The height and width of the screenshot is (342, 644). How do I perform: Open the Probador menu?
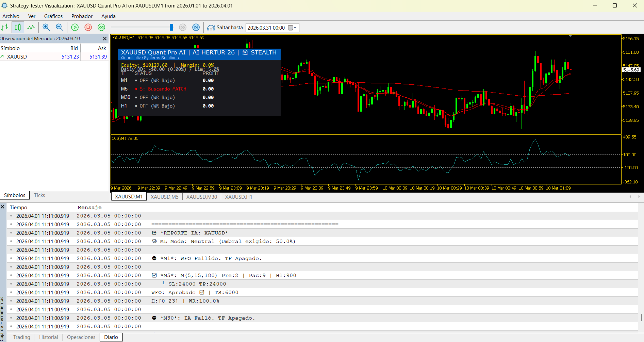tap(82, 16)
